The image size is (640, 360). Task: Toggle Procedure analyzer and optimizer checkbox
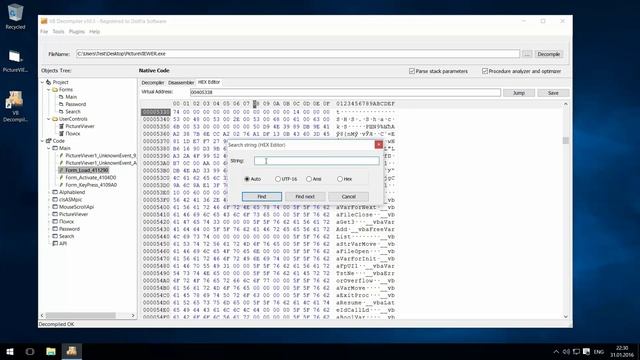click(485, 71)
